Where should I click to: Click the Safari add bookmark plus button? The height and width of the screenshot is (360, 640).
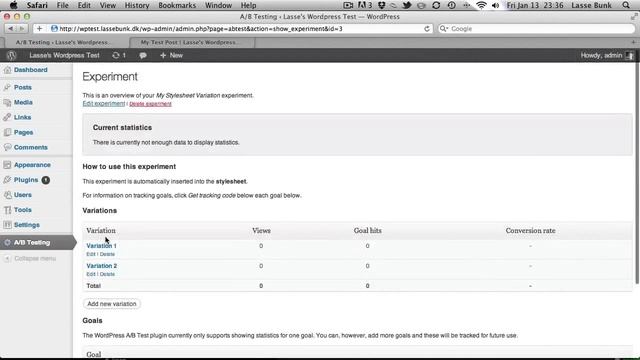[x=39, y=29]
